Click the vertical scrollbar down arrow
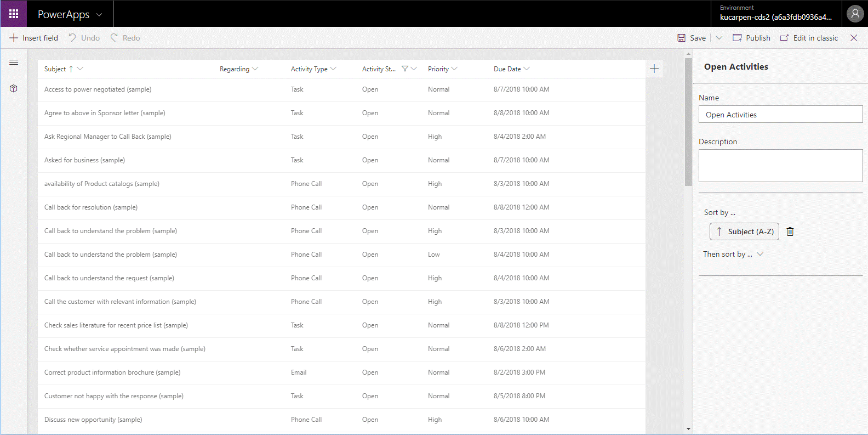Image resolution: width=868 pixels, height=435 pixels. point(688,429)
